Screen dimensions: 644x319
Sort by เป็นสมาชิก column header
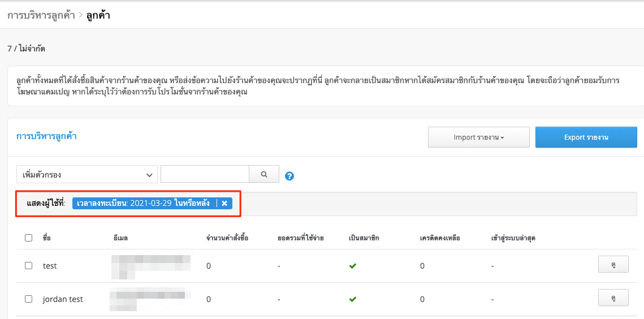pyautogui.click(x=364, y=238)
